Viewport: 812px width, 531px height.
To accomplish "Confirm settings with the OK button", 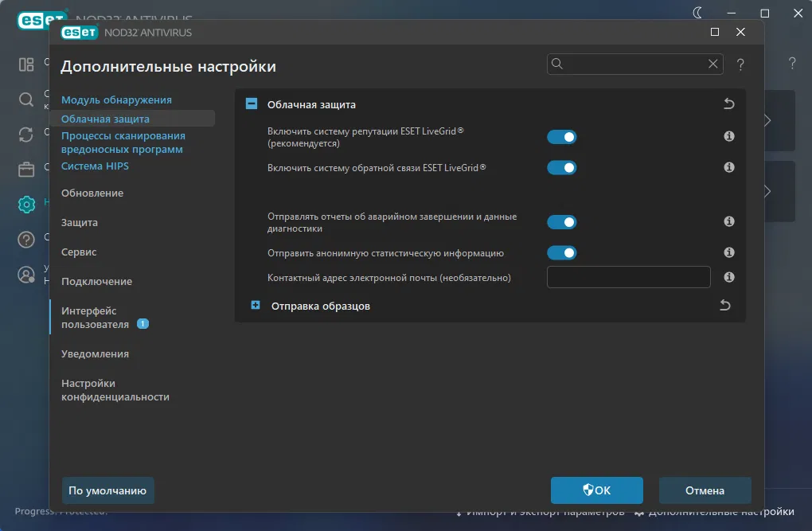I will coord(596,490).
